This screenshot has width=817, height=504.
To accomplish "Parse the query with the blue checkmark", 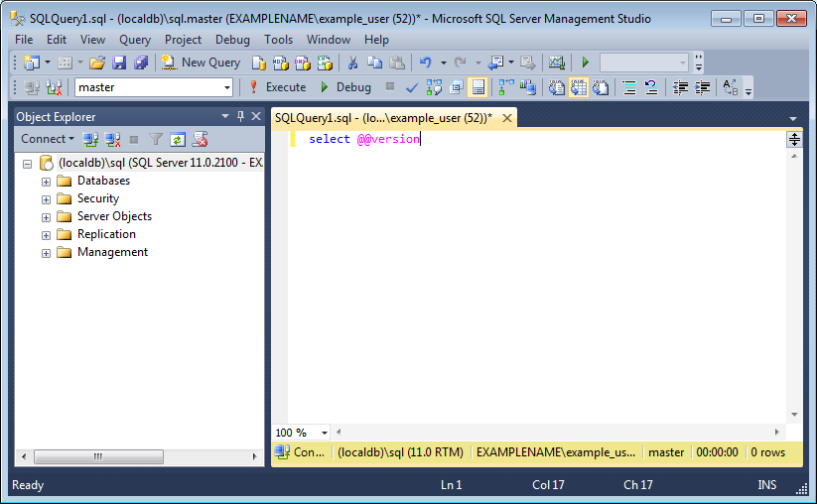I will point(412,87).
